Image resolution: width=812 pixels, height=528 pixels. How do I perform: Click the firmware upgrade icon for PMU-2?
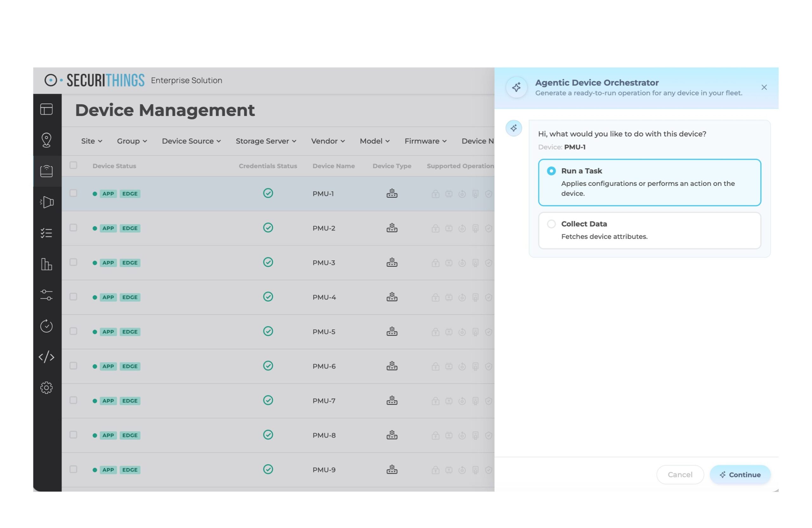[449, 228]
